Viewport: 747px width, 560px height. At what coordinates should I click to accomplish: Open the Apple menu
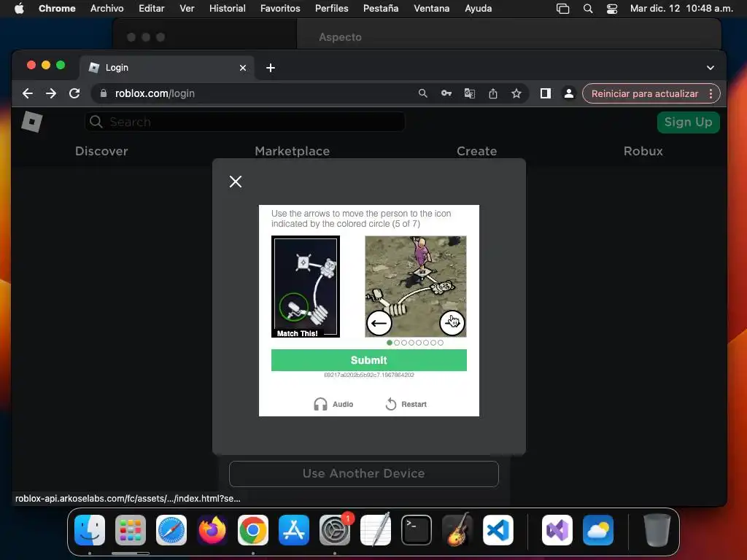(x=19, y=8)
